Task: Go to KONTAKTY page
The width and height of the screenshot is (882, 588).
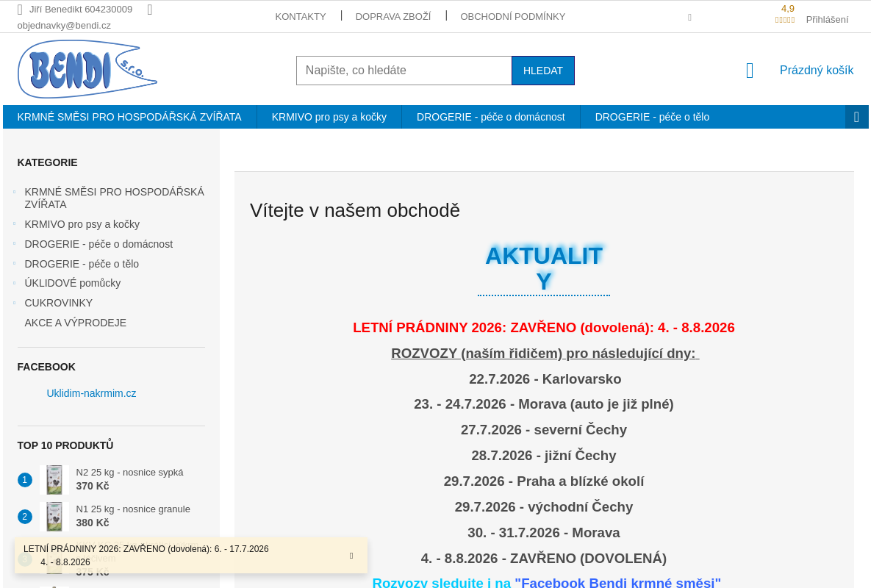Action: click(301, 16)
